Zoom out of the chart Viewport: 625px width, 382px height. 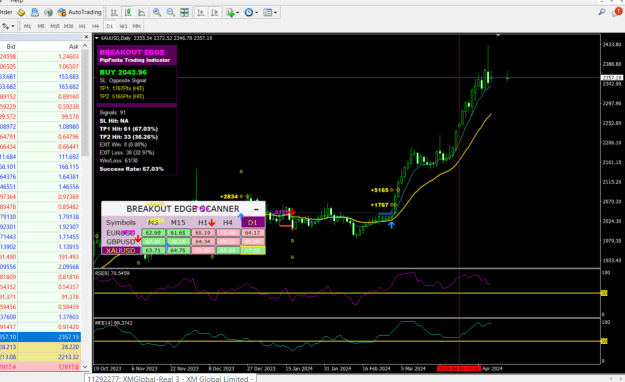[170, 13]
